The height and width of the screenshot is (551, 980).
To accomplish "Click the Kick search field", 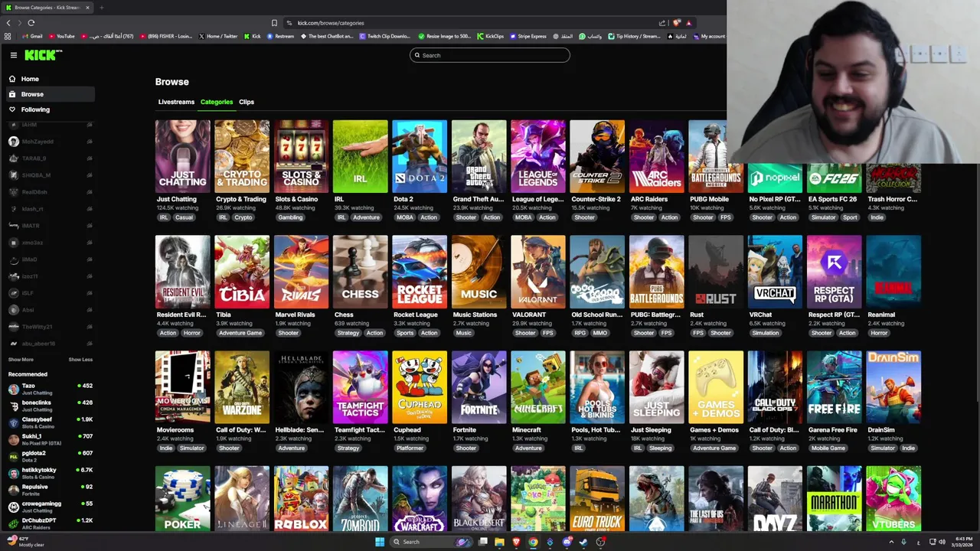I will tap(490, 55).
